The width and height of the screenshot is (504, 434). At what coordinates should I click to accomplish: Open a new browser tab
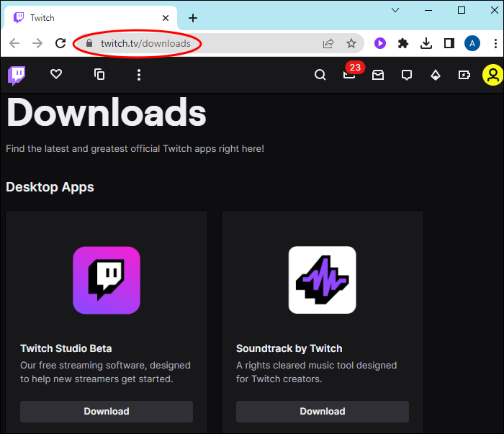coord(193,18)
